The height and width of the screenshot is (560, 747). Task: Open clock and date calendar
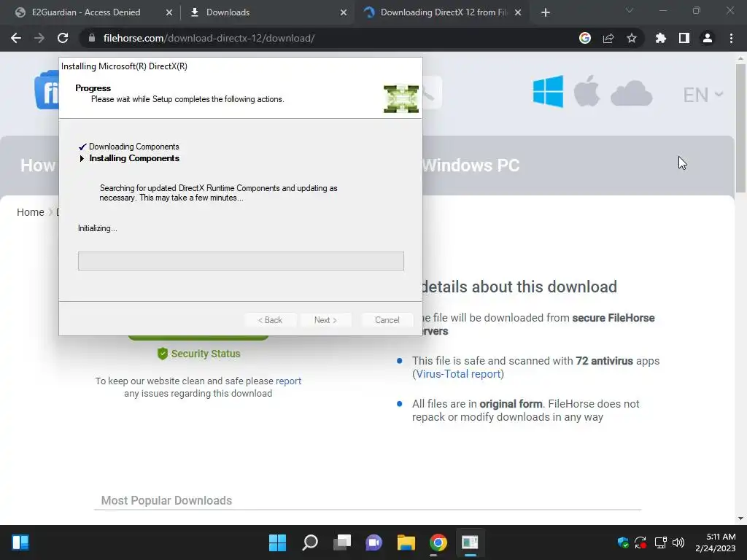[715, 542]
